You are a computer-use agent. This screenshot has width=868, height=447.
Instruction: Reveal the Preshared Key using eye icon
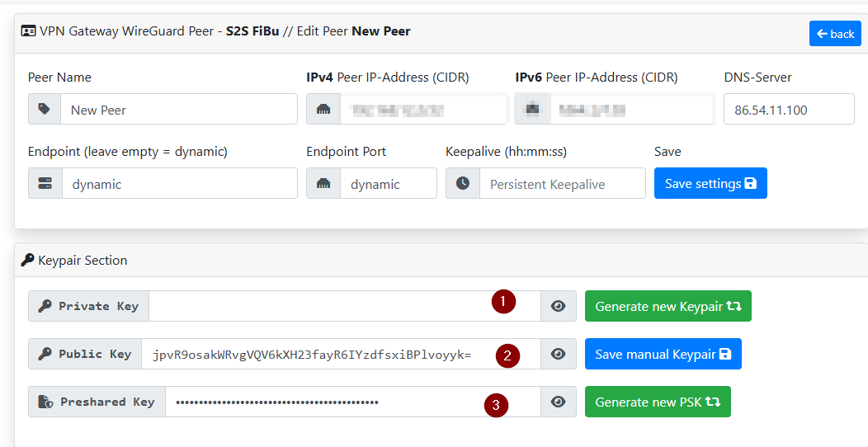click(559, 402)
